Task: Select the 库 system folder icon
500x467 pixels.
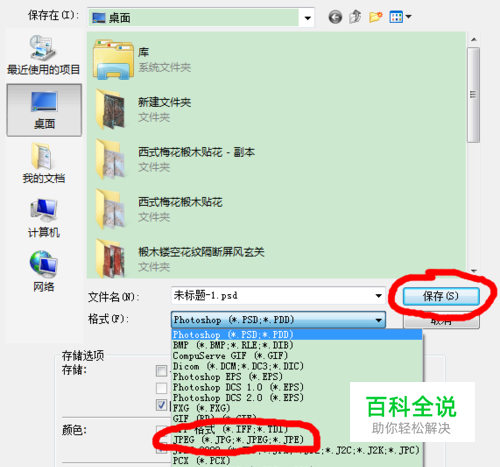Action: (113, 60)
